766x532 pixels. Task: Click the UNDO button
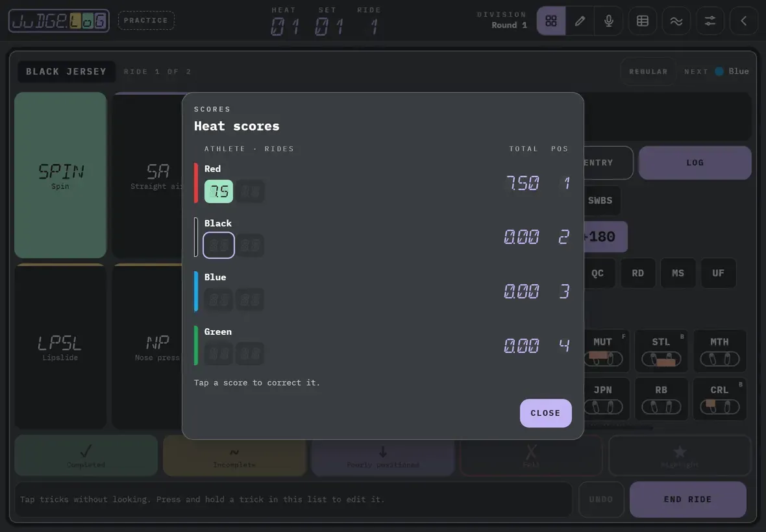[x=601, y=500]
